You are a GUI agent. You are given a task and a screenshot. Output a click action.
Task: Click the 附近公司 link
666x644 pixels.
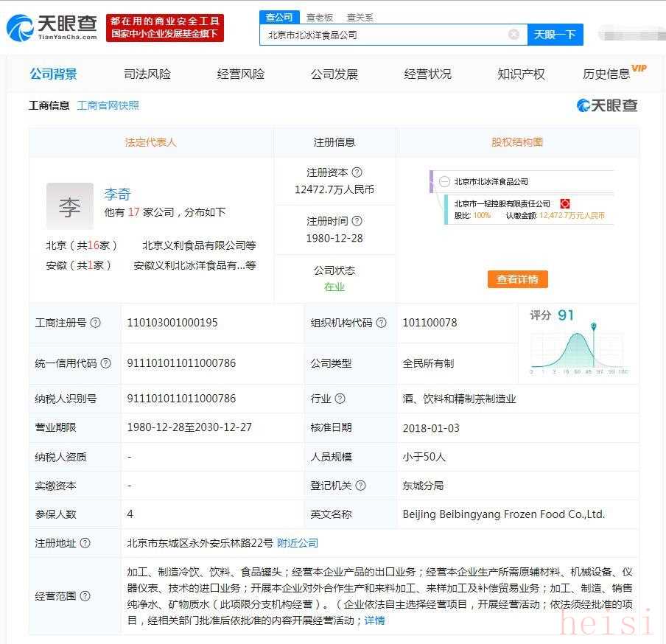(x=298, y=543)
